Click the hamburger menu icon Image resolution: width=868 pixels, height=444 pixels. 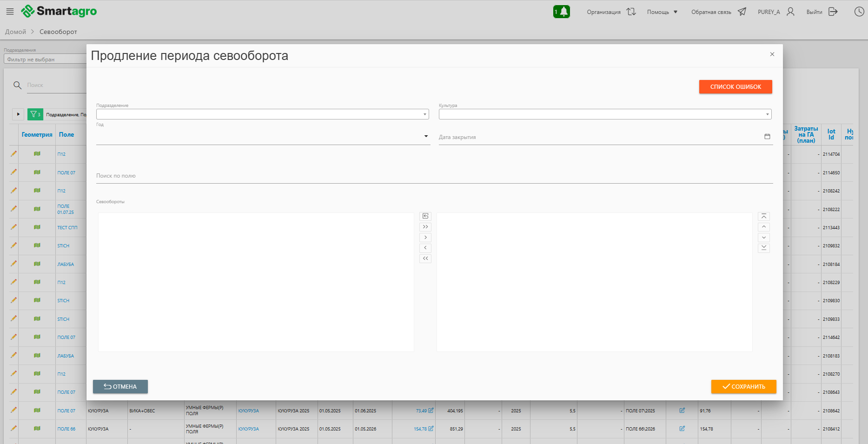pyautogui.click(x=10, y=12)
